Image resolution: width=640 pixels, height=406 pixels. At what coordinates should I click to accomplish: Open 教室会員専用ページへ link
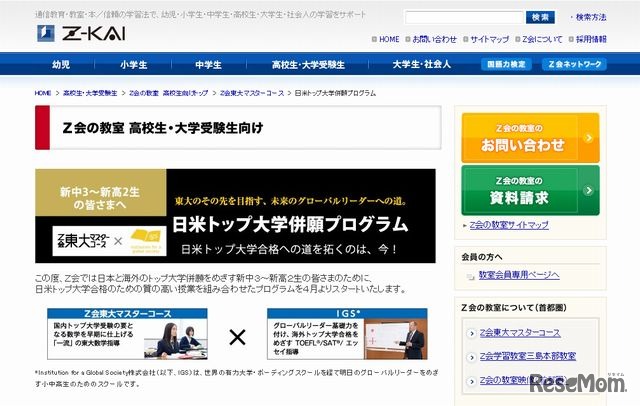pyautogui.click(x=519, y=275)
